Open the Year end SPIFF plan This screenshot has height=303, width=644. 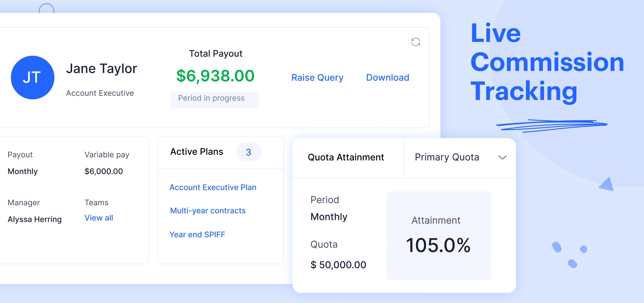197,234
